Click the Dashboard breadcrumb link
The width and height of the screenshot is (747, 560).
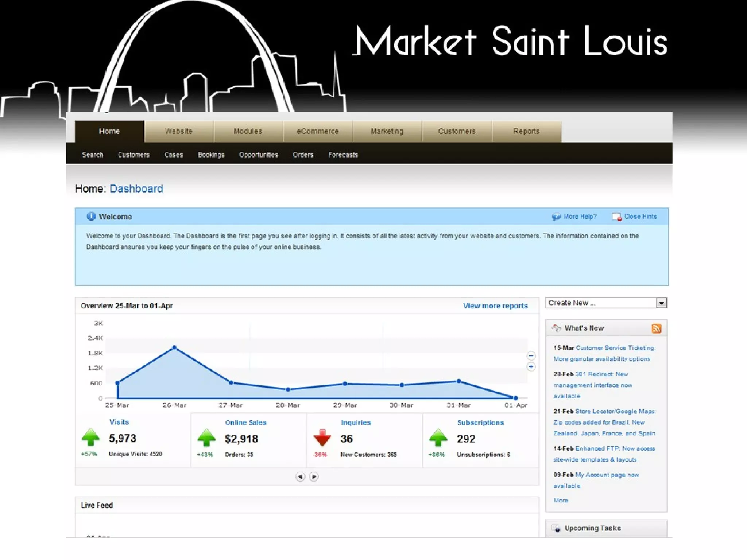136,188
